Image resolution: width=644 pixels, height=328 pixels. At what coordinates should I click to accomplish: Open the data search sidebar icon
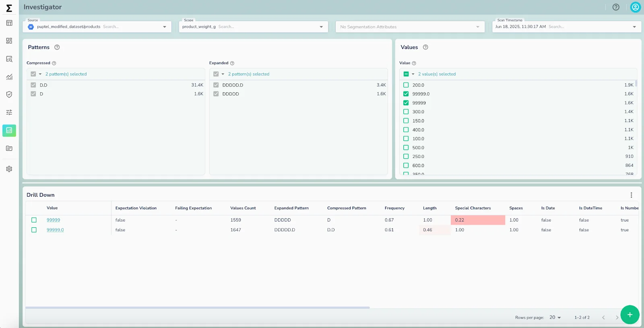(x=9, y=59)
